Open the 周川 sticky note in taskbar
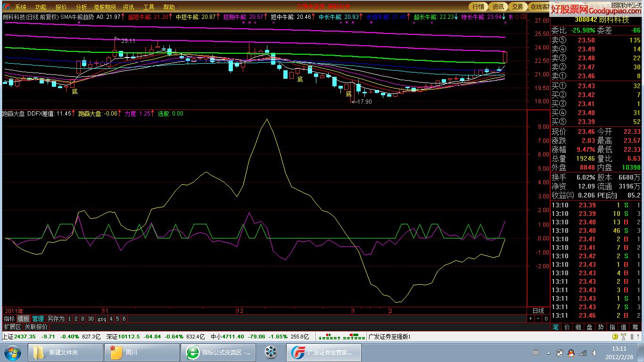 click(141, 352)
